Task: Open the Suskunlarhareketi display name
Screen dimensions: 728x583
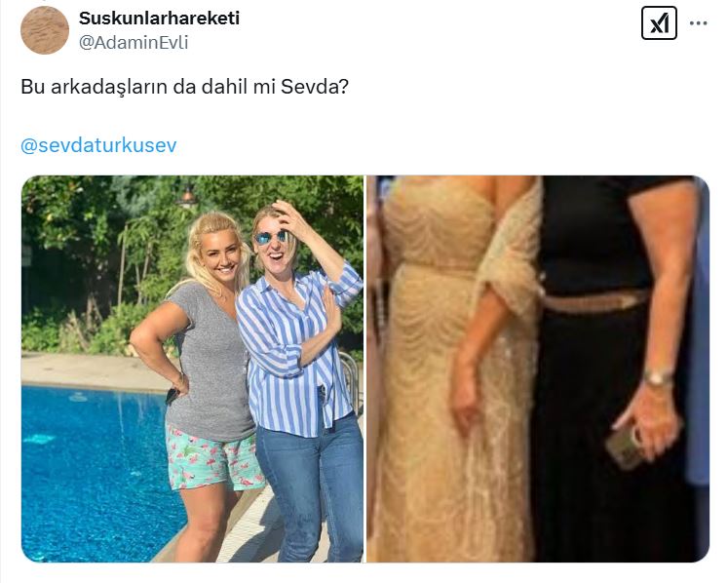Action: click(159, 19)
